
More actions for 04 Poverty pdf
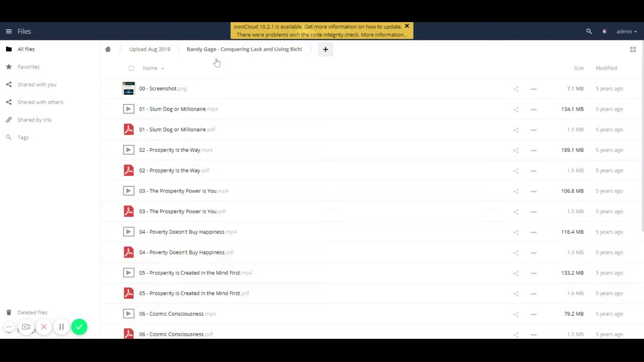(533, 252)
